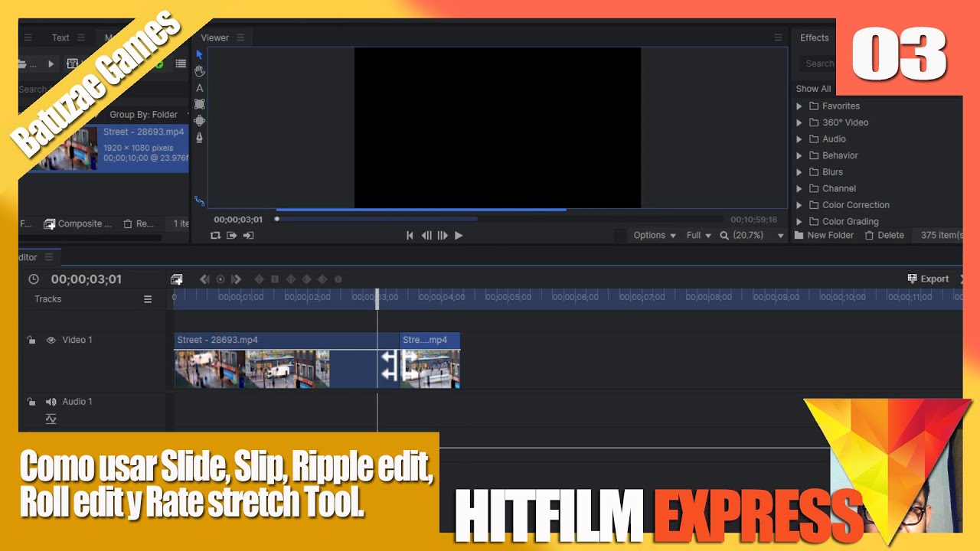Select the Effects tab
Viewport: 980px width, 551px height.
coord(815,37)
